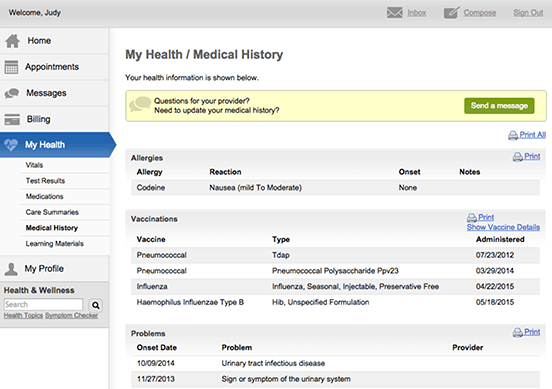Click the Influenza vaccine name
552x389 pixels.
(152, 287)
